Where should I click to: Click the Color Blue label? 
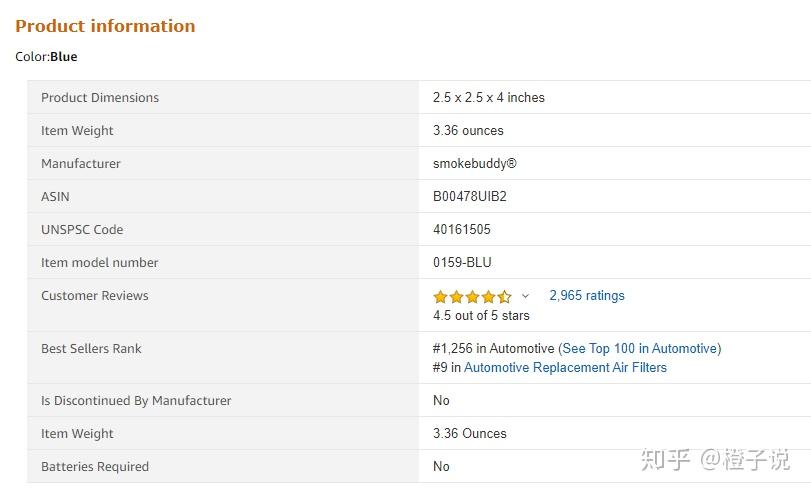tap(46, 56)
